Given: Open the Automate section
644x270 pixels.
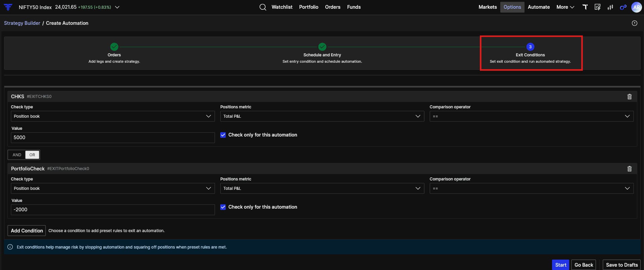Looking at the screenshot, I should click(x=539, y=7).
